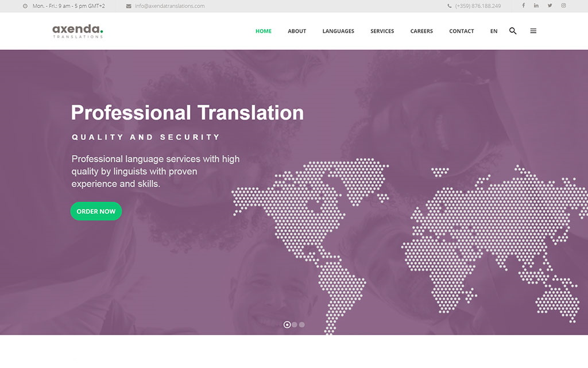Expand the LANGUAGES navigation menu
This screenshot has width=588, height=368.
pos(338,31)
